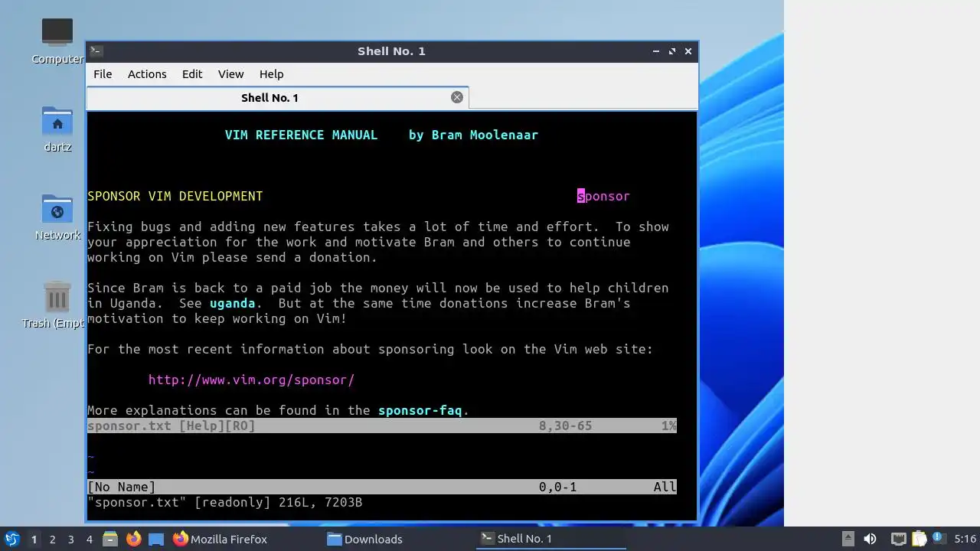
Task: Open the Trash desktop icon
Action: coord(57,305)
